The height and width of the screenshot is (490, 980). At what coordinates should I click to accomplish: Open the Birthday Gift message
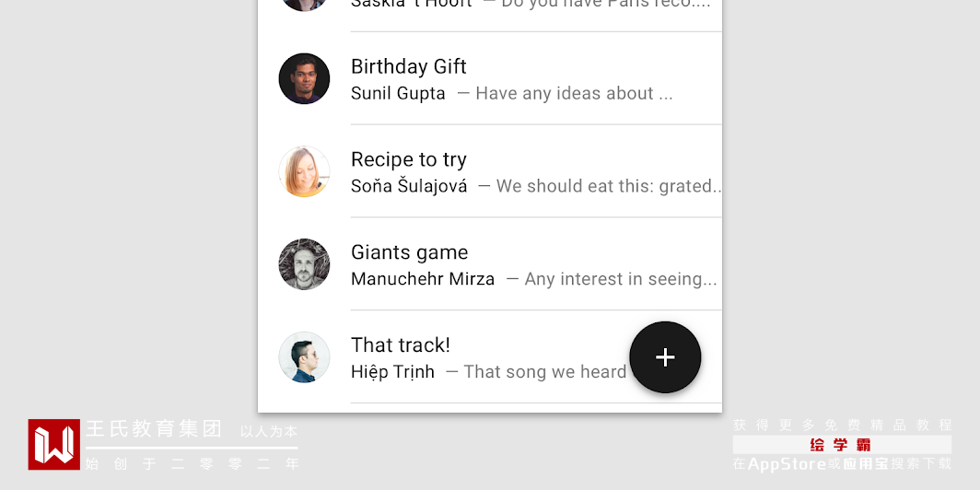409,66
